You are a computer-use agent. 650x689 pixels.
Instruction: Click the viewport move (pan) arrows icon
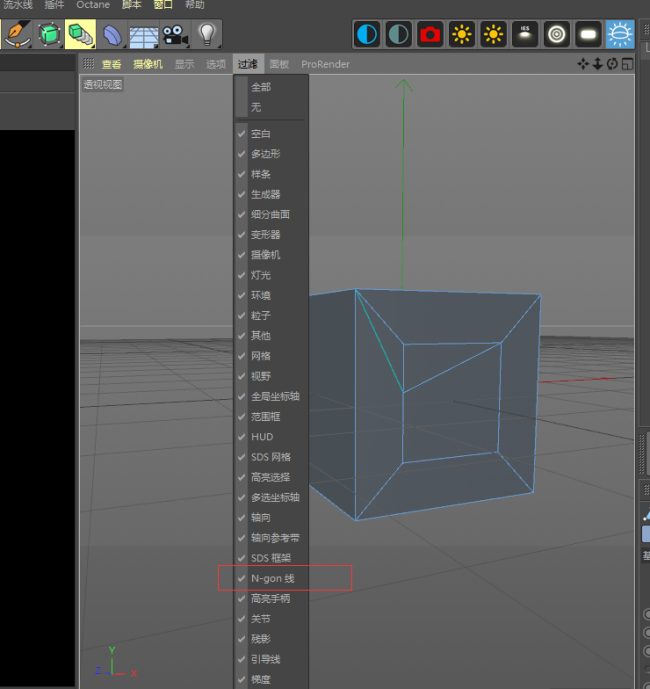(x=583, y=64)
